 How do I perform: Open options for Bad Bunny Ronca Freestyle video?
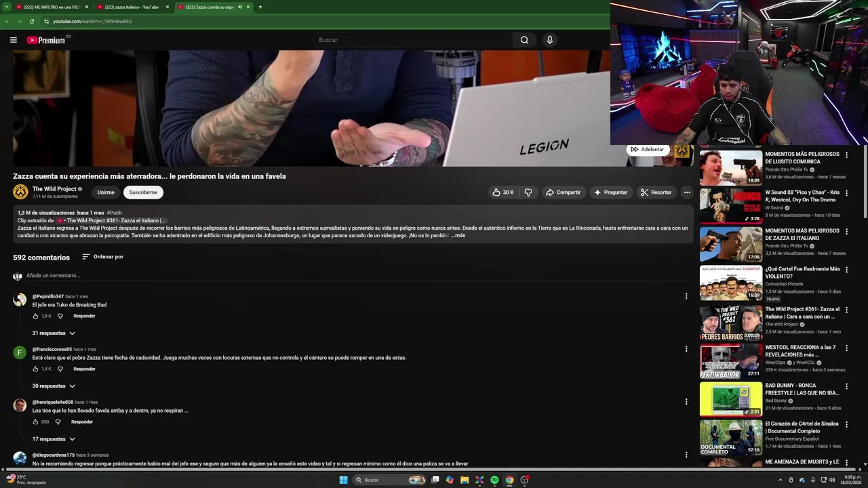coord(846,385)
